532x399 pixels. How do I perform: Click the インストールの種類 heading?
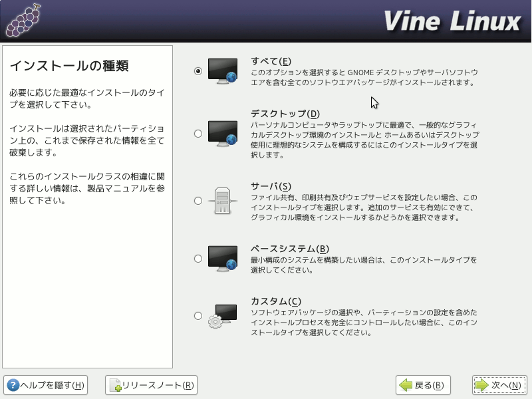69,65
